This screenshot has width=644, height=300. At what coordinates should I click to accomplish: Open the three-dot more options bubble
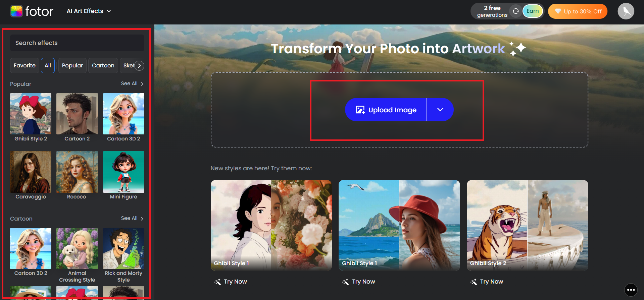(631, 290)
